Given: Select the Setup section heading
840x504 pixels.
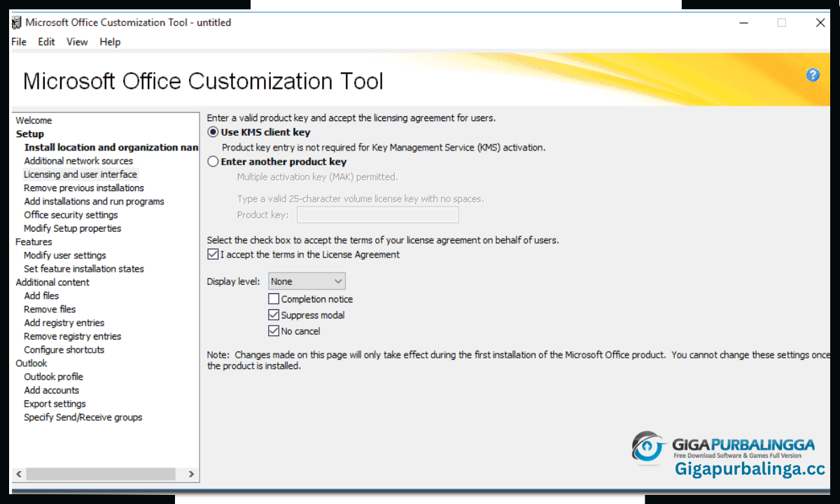Looking at the screenshot, I should pos(30,134).
